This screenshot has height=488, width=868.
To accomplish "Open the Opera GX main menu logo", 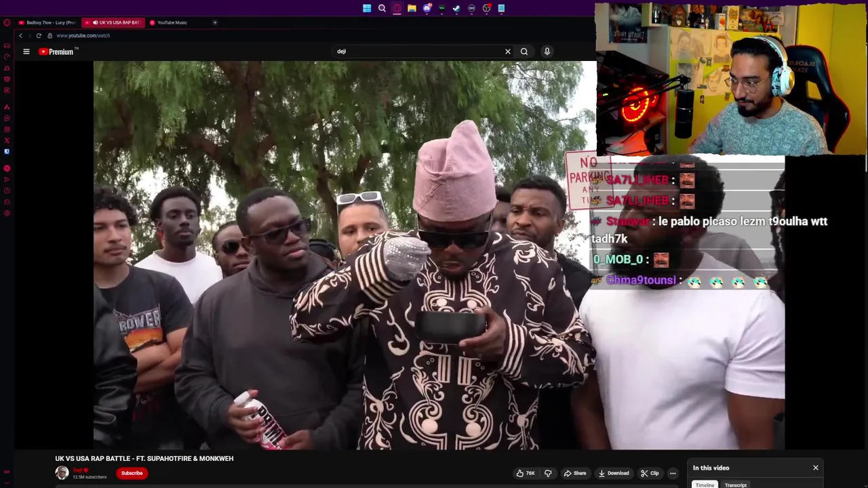I will (7, 22).
